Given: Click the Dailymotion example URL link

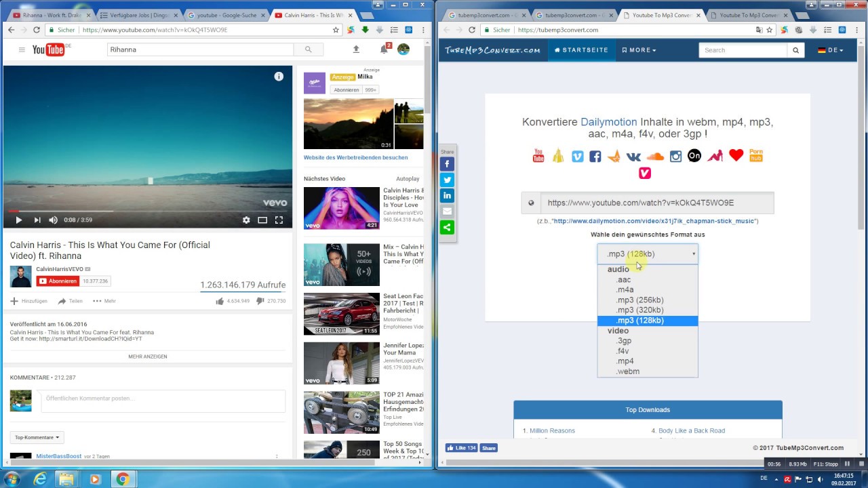Looking at the screenshot, I should point(654,221).
